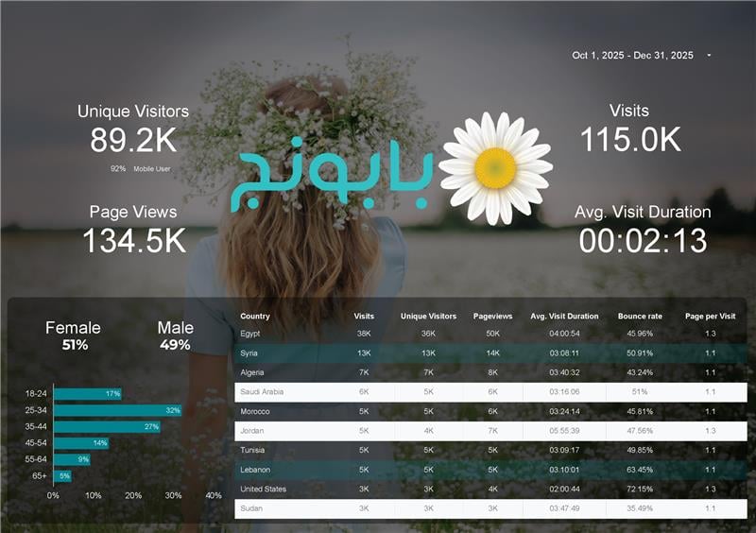This screenshot has width=756, height=533.
Task: Sort table by Pageviews column header
Action: point(492,317)
